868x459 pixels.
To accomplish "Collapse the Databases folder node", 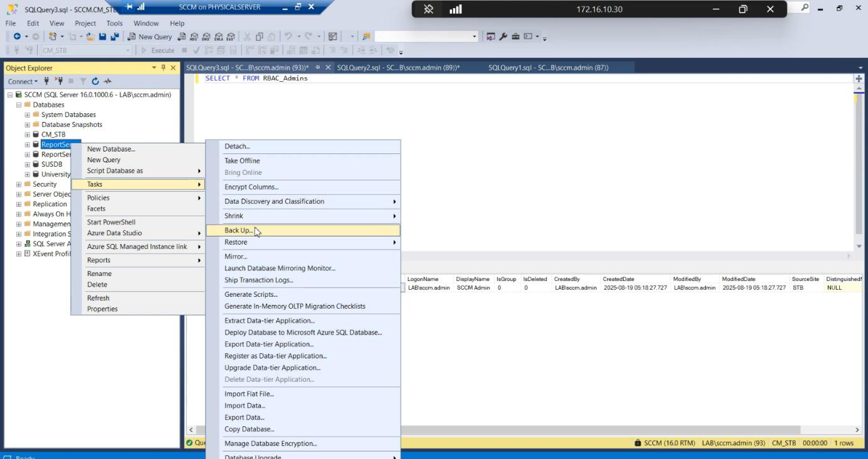I will coord(19,105).
